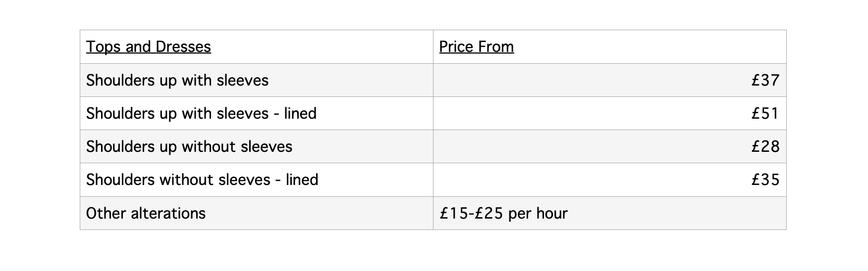The image size is (868, 271).
Task: Select the Shoulders up with sleeves row
Action: (433, 80)
